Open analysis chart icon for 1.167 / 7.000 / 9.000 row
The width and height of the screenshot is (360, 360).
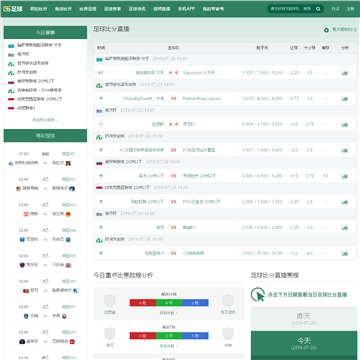345,150
